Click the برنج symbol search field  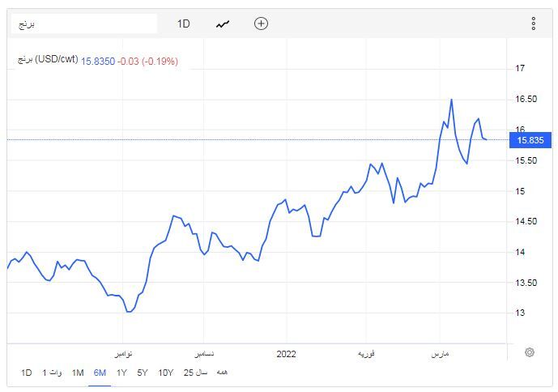click(85, 23)
